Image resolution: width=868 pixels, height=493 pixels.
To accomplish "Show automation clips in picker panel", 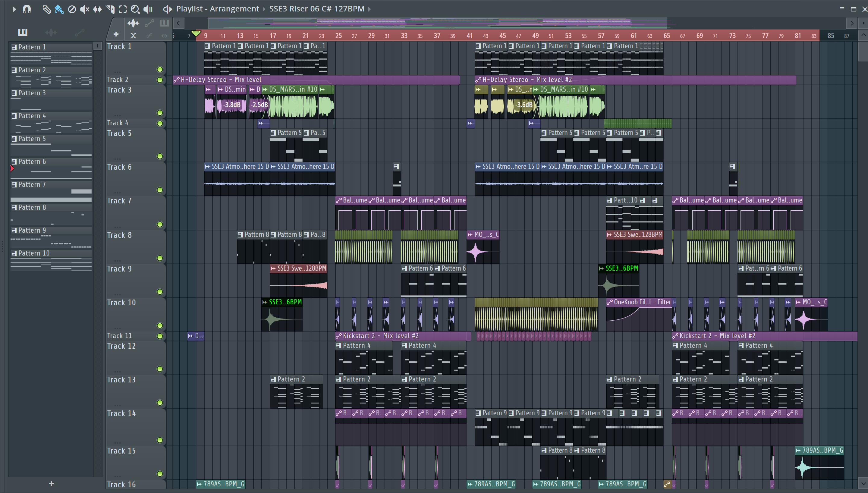I will point(80,32).
